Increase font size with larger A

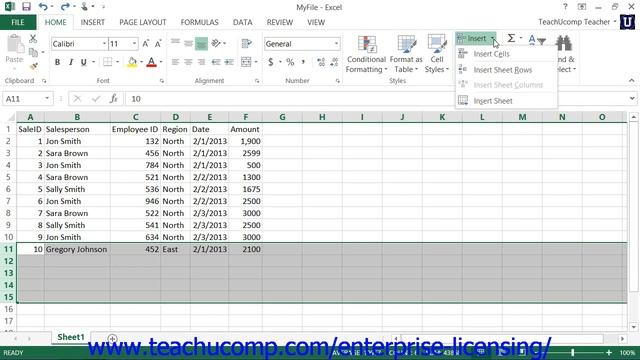click(x=145, y=44)
